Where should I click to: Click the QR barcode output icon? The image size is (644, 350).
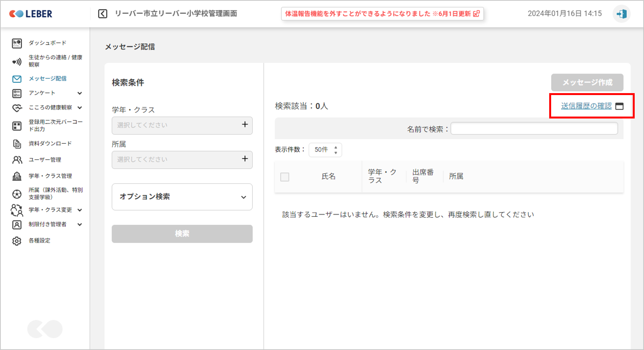(17, 126)
